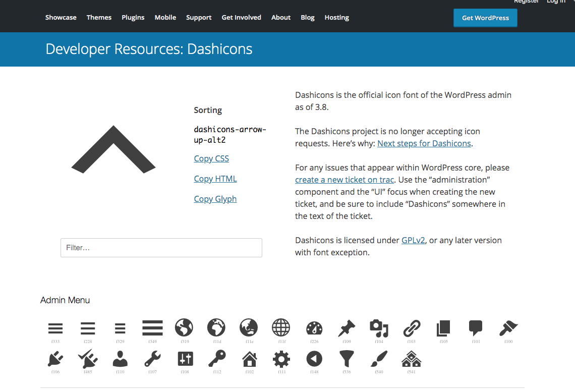Select the dashboard gauge icon f226

(314, 328)
